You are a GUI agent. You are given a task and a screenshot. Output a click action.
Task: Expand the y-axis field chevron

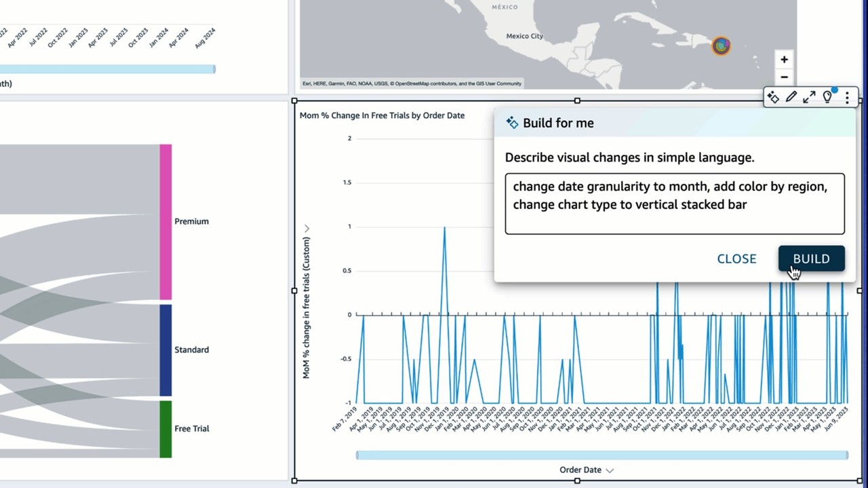[x=307, y=229]
